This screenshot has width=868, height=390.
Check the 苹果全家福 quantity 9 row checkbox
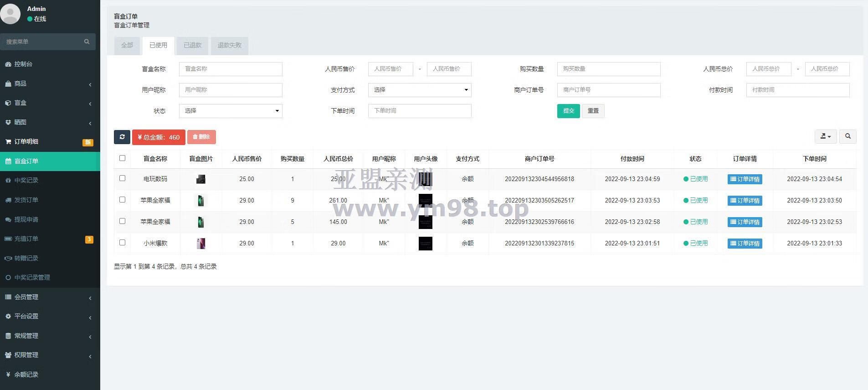[x=122, y=200]
